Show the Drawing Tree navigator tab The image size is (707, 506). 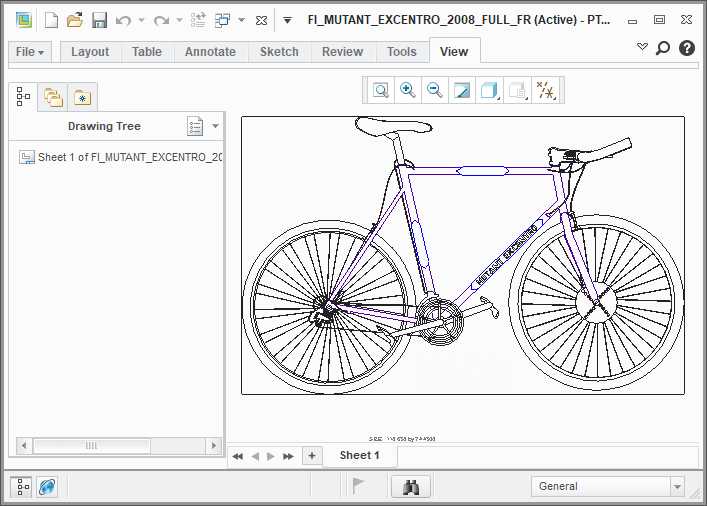[x=23, y=96]
